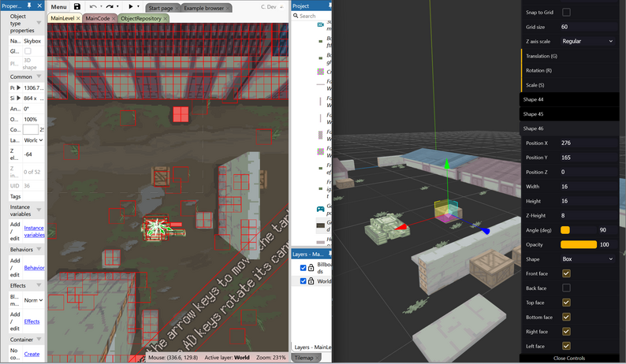Uncheck the Right face checkbox
Screen dimensions: 626x364
click(x=566, y=331)
